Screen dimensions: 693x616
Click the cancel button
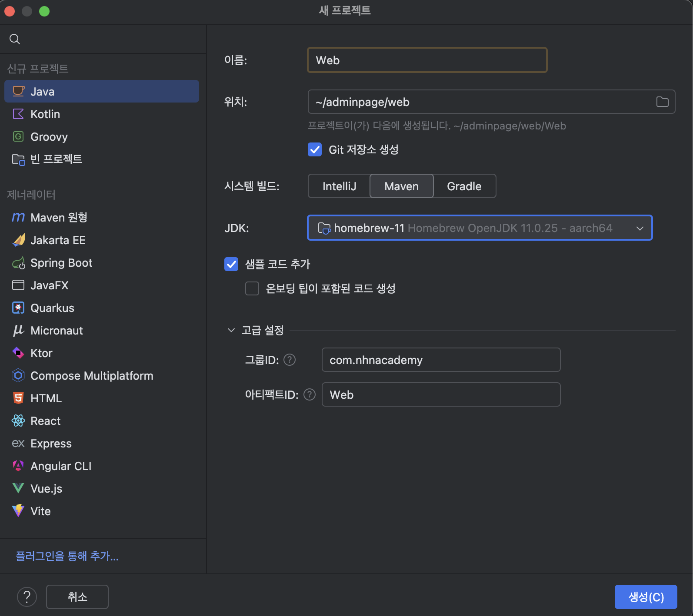(77, 597)
